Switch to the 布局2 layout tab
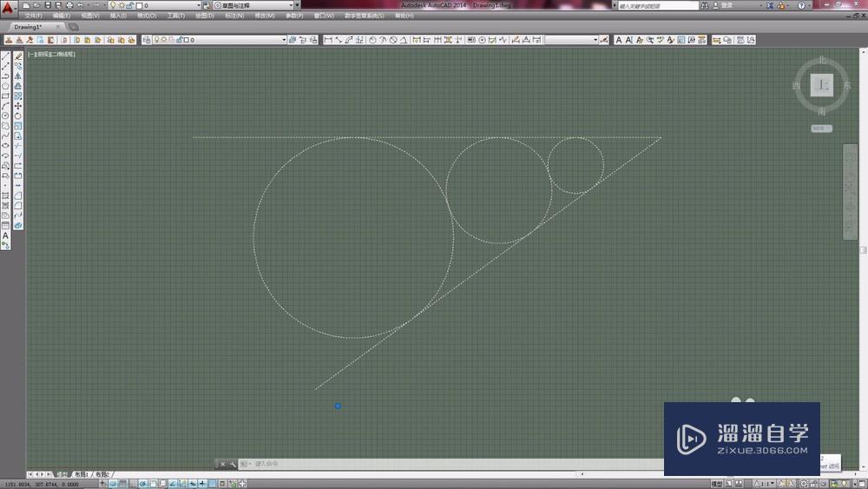868x489 pixels. click(102, 474)
